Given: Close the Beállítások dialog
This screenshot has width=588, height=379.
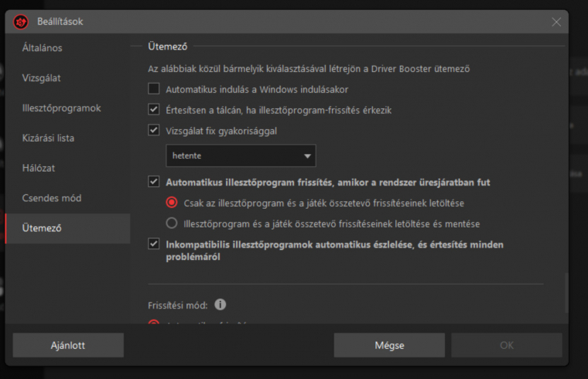Looking at the screenshot, I should click(556, 22).
